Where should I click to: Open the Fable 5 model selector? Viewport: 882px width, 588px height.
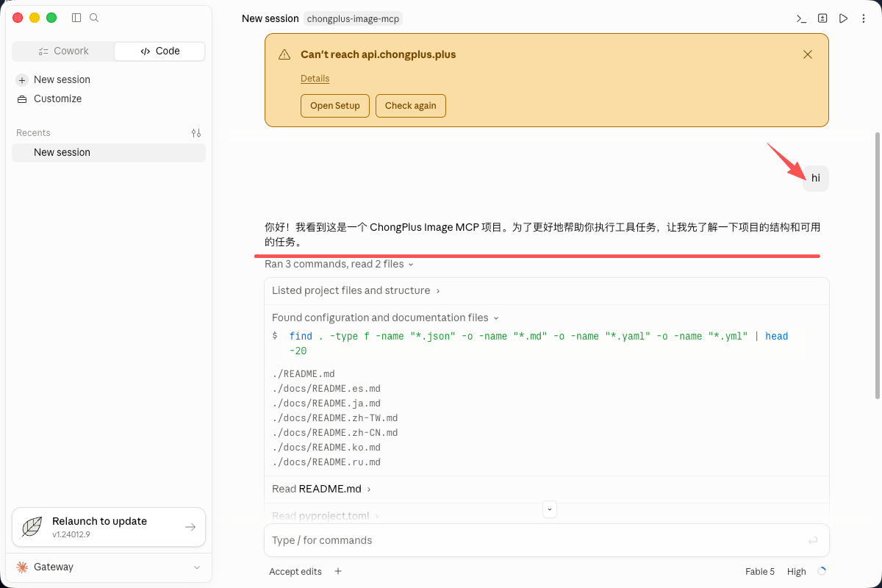click(760, 571)
